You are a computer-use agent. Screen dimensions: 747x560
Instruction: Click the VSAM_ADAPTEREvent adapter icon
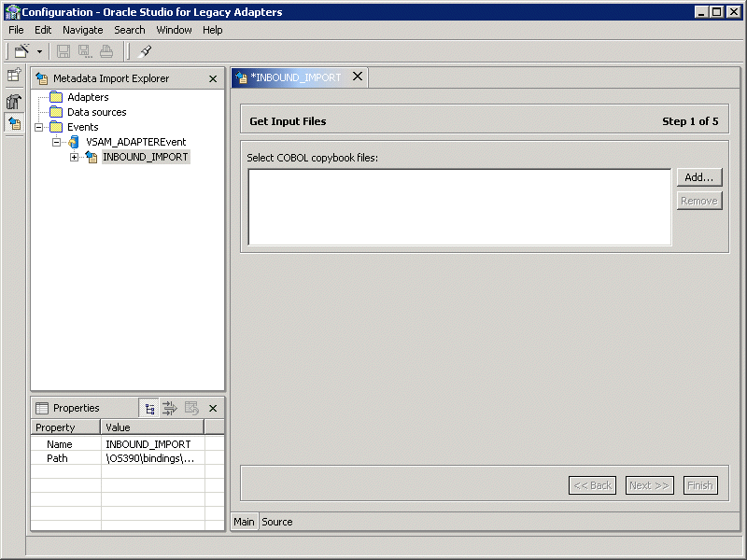tap(74, 142)
